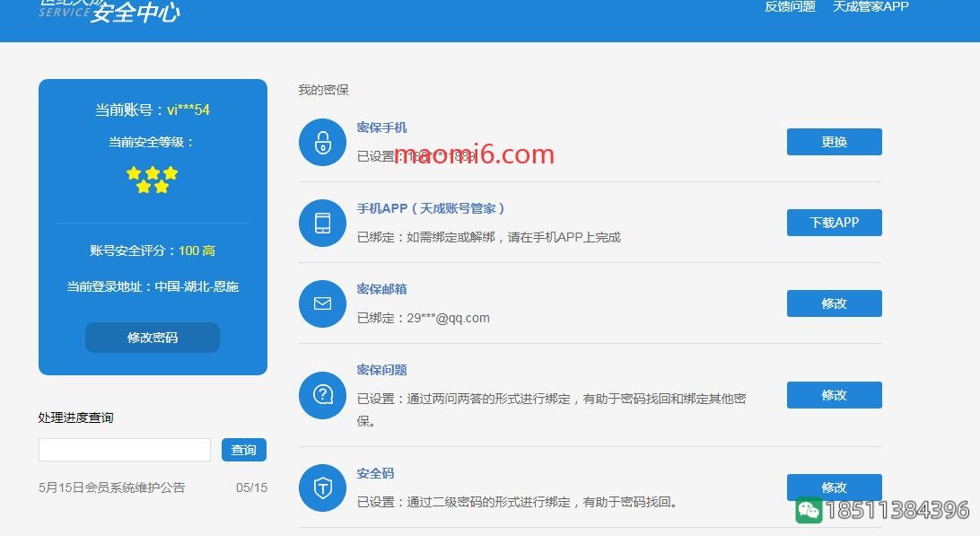Viewport: 980px width, 536px height.
Task: Click the 处理进度查询 heading
Action: pyautogui.click(x=75, y=417)
